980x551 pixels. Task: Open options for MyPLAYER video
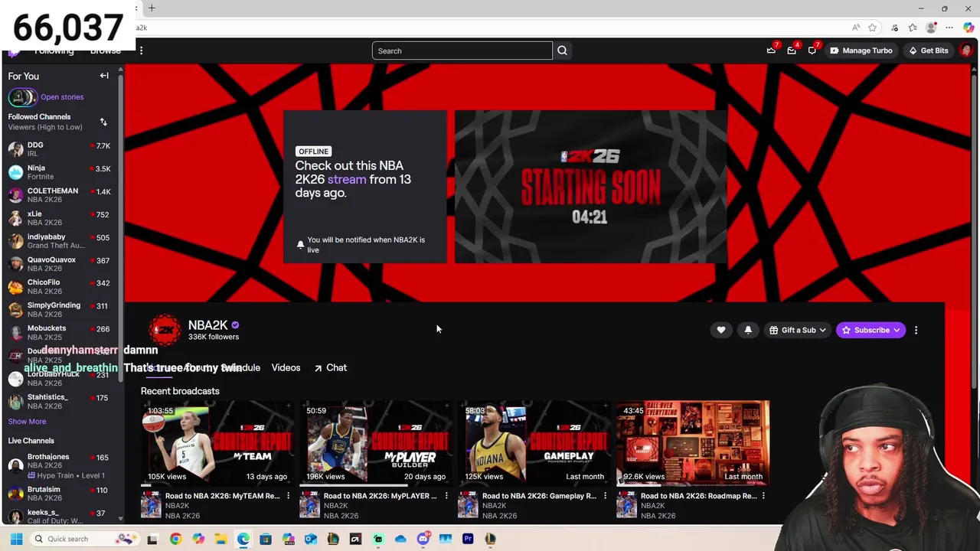click(446, 496)
